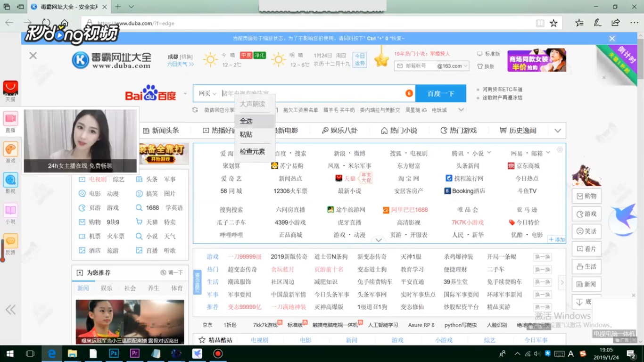Image resolution: width=644 pixels, height=362 pixels.
Task: Click the settings gear in site grid
Action: click(x=560, y=149)
